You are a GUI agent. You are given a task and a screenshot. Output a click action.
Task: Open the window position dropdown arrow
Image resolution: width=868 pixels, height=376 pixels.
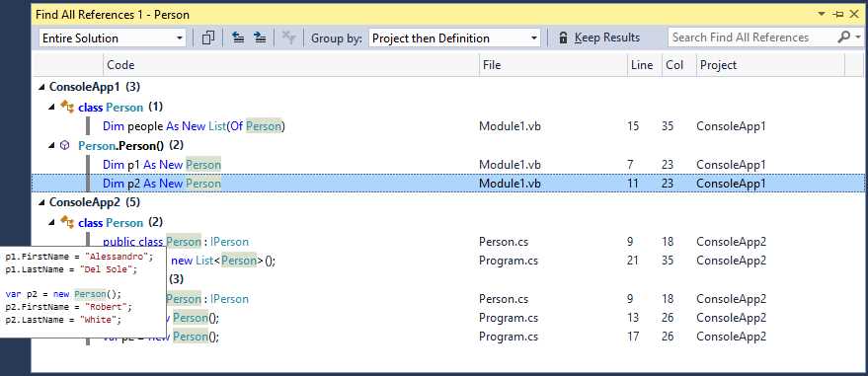[x=822, y=15]
